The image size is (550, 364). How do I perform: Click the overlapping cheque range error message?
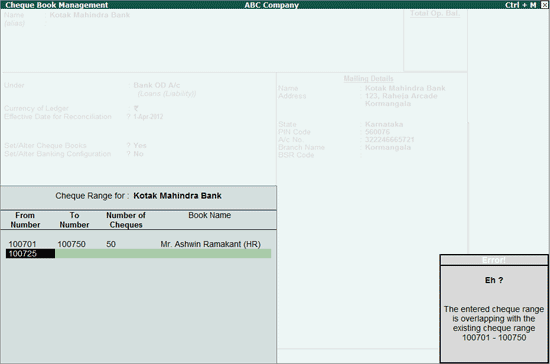(494, 323)
